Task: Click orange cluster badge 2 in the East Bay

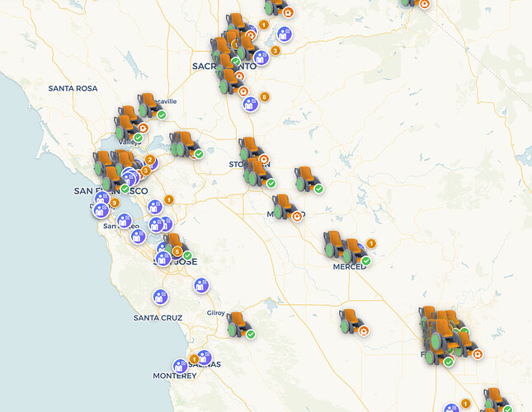Action: pos(150,160)
